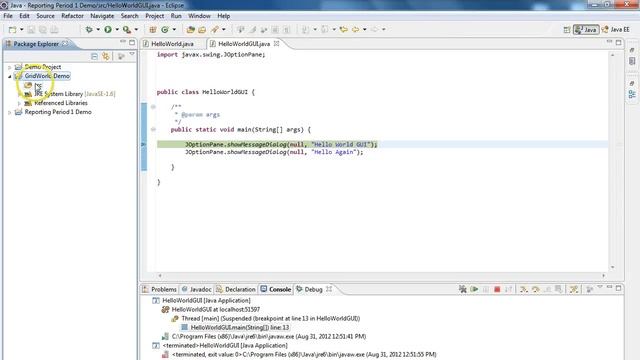Expand the Referenced Libraries node
Screen dimensions: 640x360
pyautogui.click(x=19, y=103)
